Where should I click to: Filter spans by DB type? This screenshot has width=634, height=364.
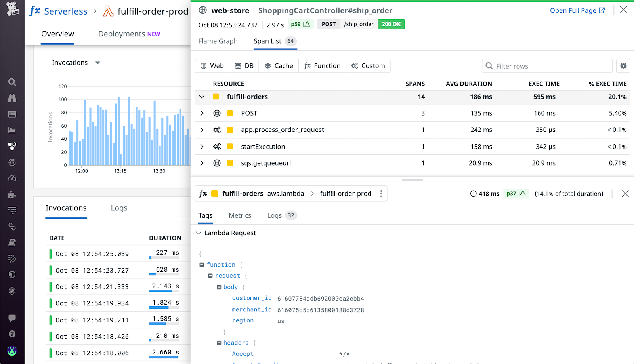244,66
